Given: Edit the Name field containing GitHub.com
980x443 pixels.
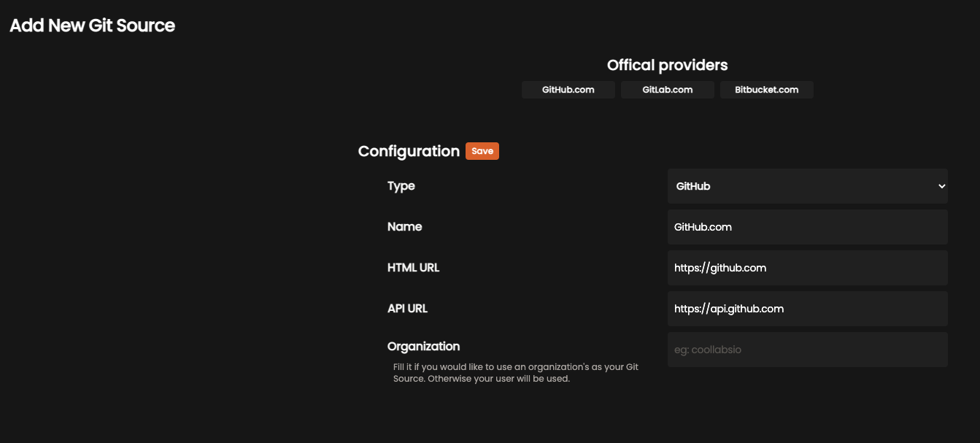Looking at the screenshot, I should [x=807, y=227].
